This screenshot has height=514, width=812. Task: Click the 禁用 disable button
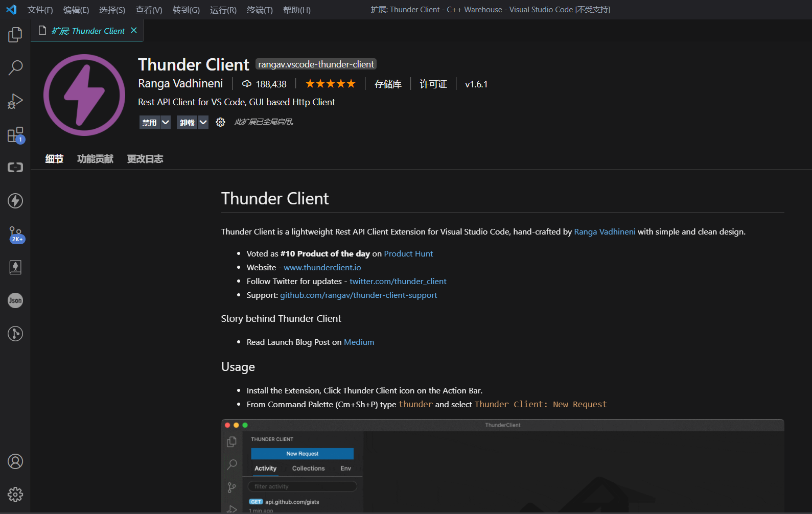pyautogui.click(x=150, y=122)
